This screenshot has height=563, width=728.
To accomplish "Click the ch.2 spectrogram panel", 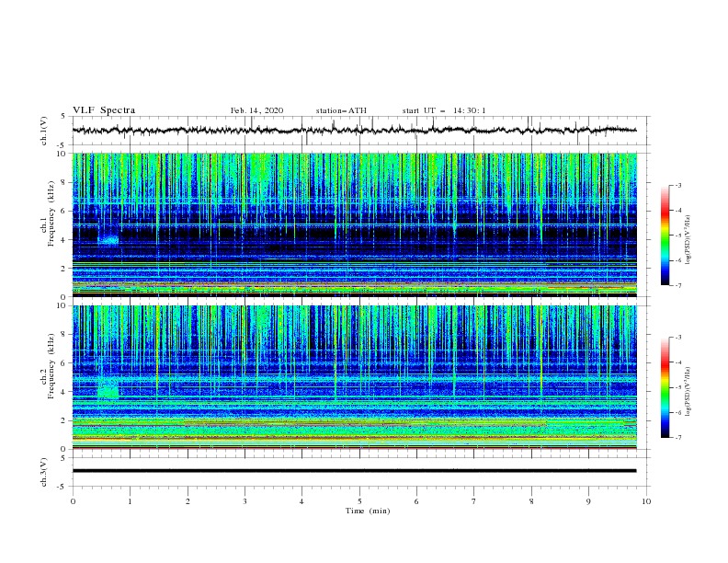I will (354, 377).
